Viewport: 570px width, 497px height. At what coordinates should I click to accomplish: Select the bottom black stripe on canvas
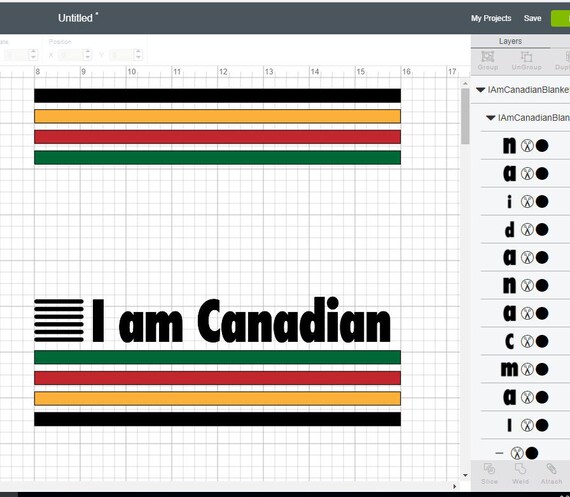217,419
